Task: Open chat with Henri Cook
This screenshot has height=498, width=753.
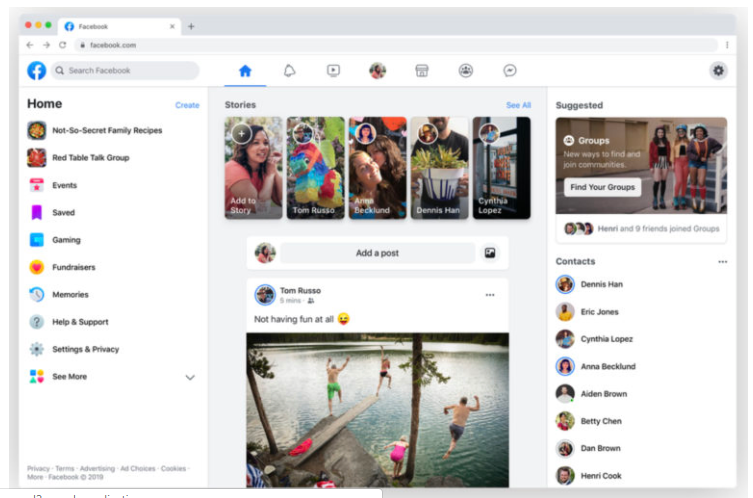Action: coord(589,476)
